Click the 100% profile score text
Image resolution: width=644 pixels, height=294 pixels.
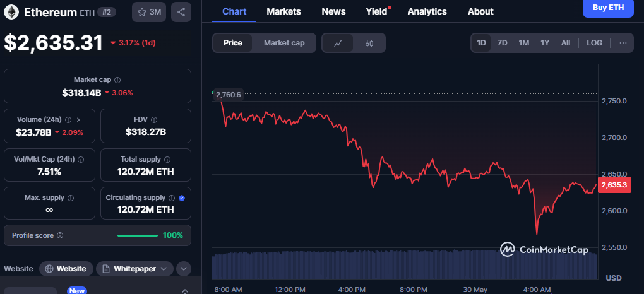tap(173, 236)
